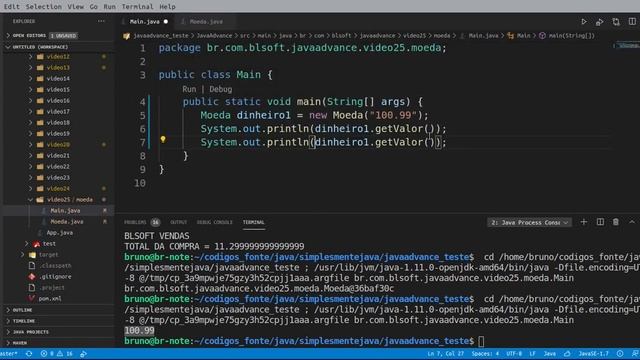Collapse the video25 / moeda folder
640x360 pixels.
[59, 200]
